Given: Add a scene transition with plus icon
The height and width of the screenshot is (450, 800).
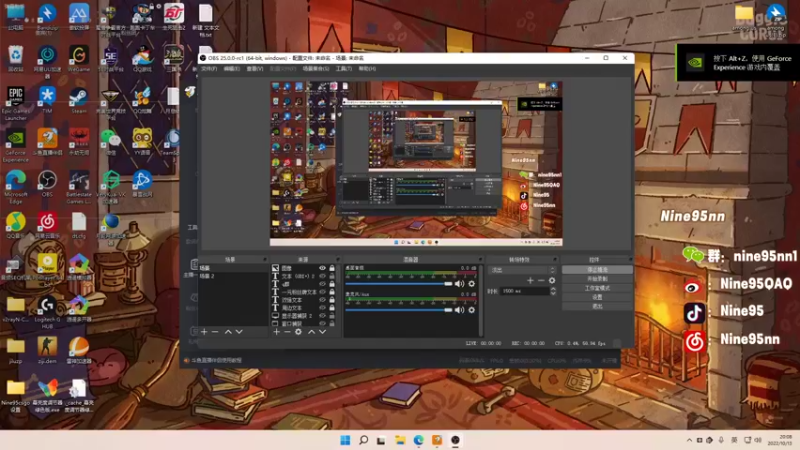Looking at the screenshot, I should [530, 280].
